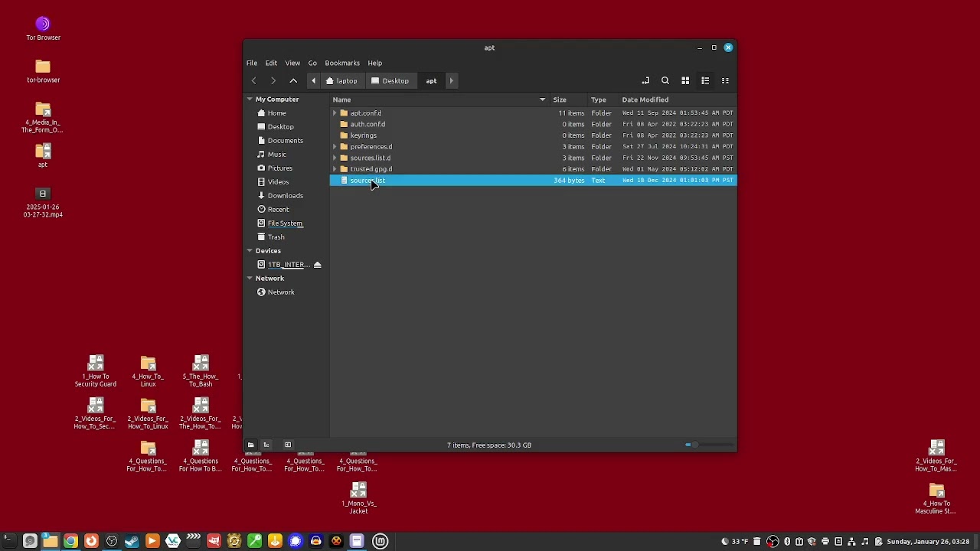The height and width of the screenshot is (551, 980).
Task: Open Documents in the sidebar
Action: pos(285,141)
